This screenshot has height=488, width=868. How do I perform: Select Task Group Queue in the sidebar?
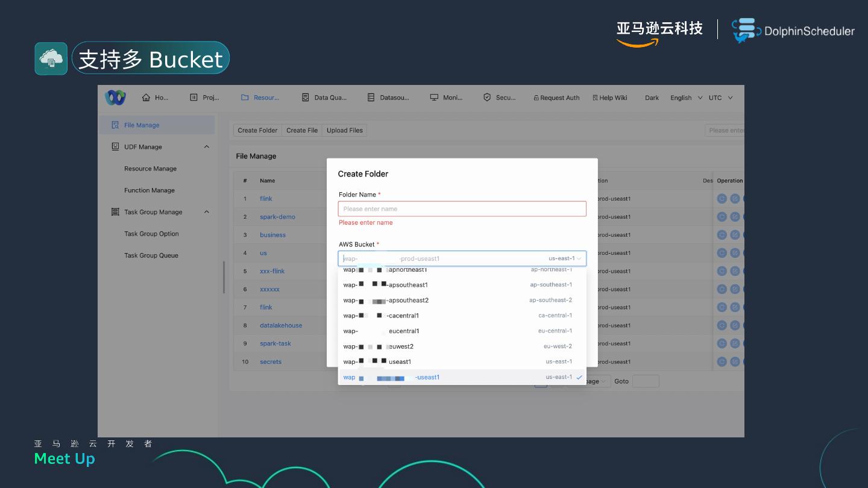tap(151, 255)
